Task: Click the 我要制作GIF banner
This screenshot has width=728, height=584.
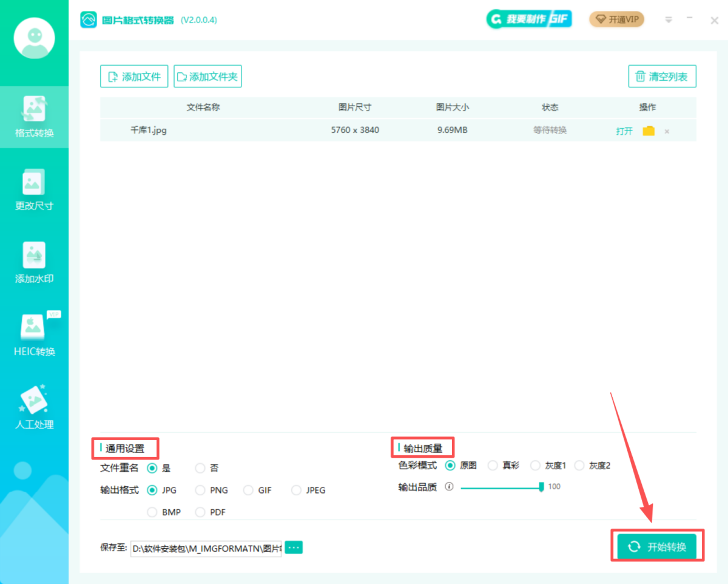Action: pos(529,19)
